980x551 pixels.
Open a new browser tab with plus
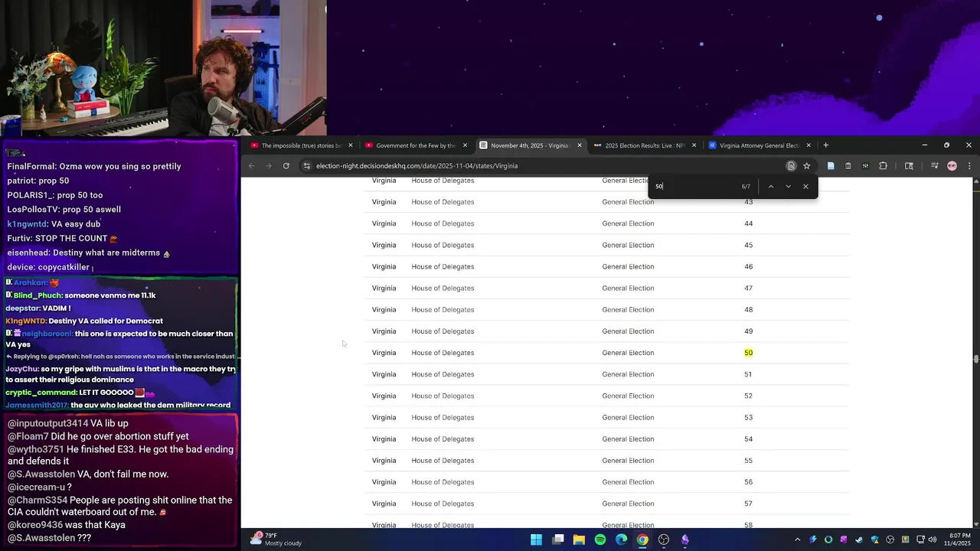coord(825,145)
